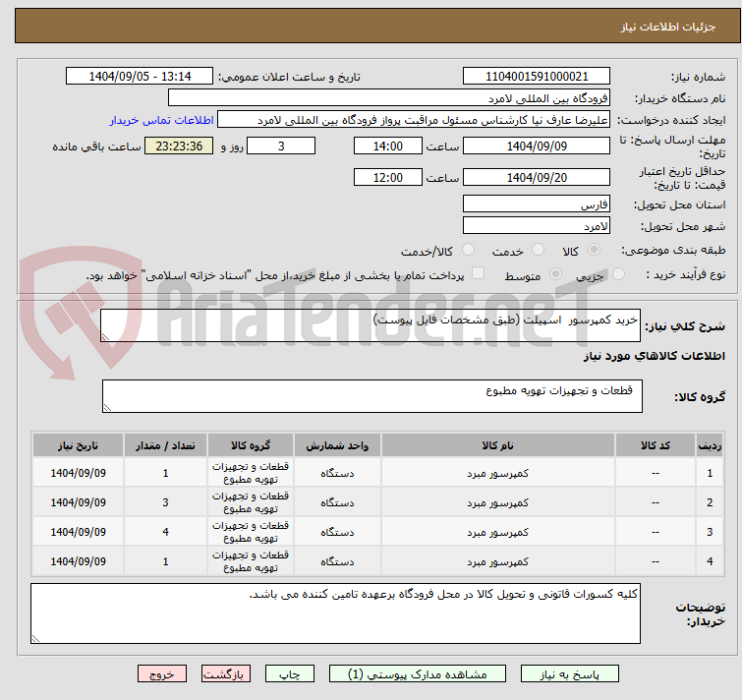
Task: Select the جزیی purchase type radio
Action: pyautogui.click(x=618, y=273)
